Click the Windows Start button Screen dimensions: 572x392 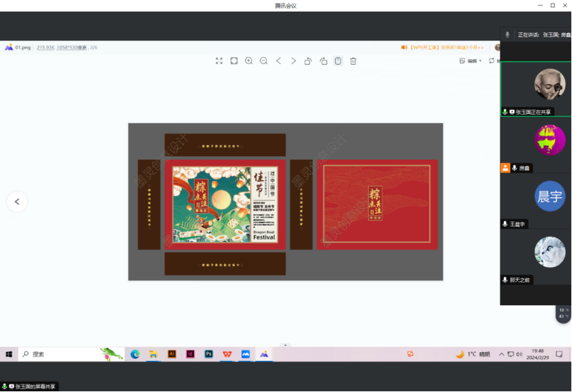9,354
